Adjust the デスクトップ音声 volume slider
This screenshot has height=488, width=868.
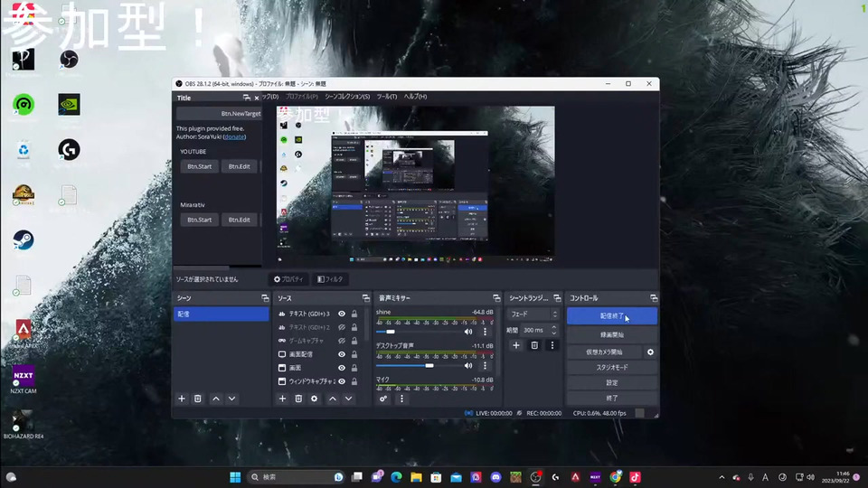pyautogui.click(x=429, y=365)
